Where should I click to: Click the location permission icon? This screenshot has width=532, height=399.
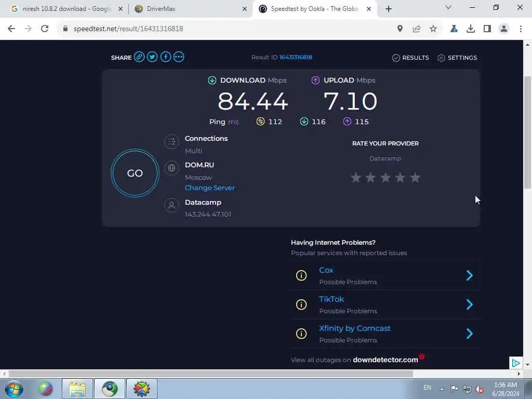pyautogui.click(x=400, y=29)
